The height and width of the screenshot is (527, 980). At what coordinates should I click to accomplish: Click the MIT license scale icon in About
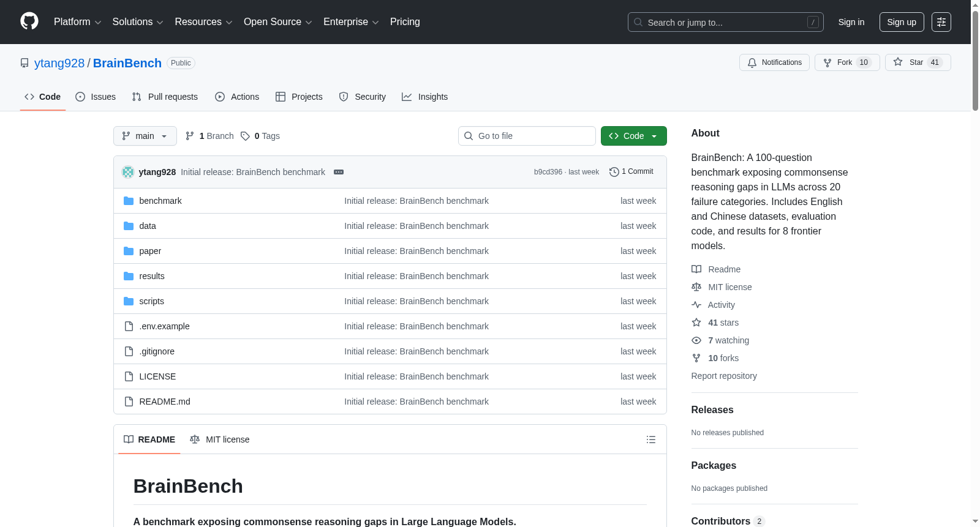696,287
